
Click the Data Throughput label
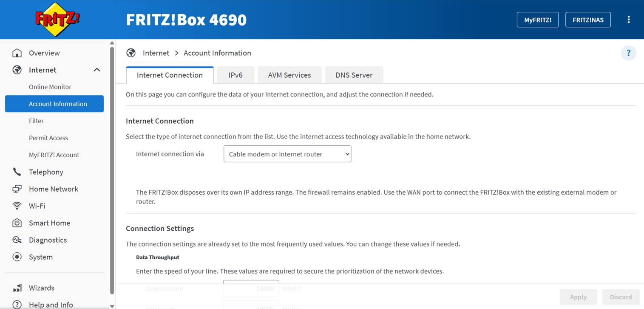coord(158,258)
